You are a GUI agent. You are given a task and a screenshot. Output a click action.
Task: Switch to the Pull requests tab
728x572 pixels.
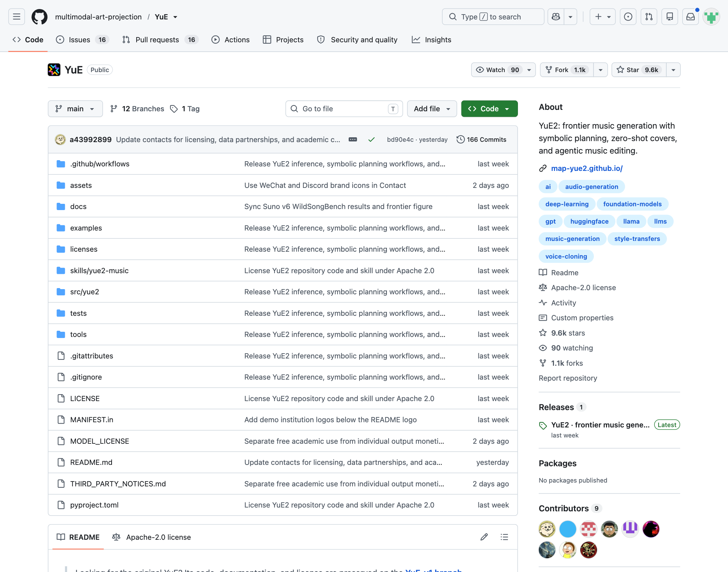click(160, 40)
